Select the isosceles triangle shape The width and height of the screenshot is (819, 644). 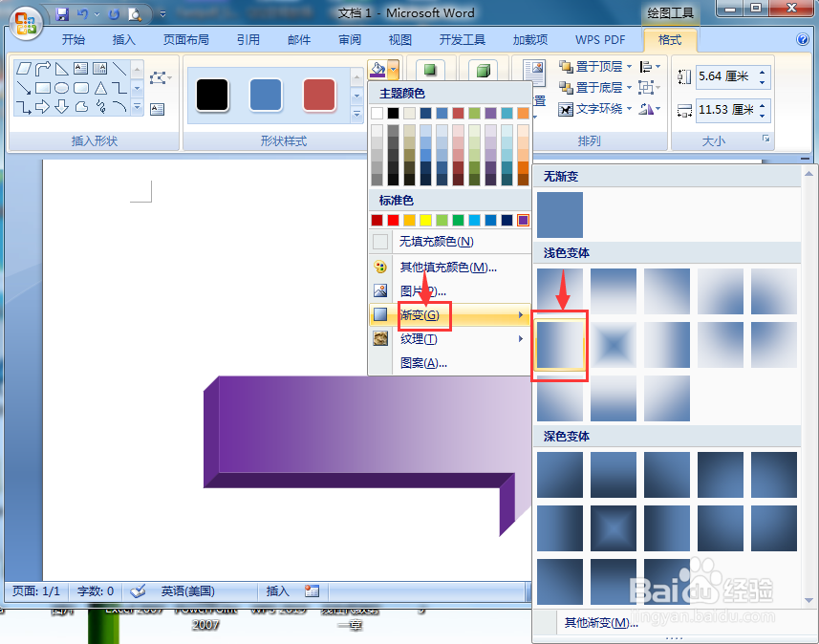click(x=100, y=88)
